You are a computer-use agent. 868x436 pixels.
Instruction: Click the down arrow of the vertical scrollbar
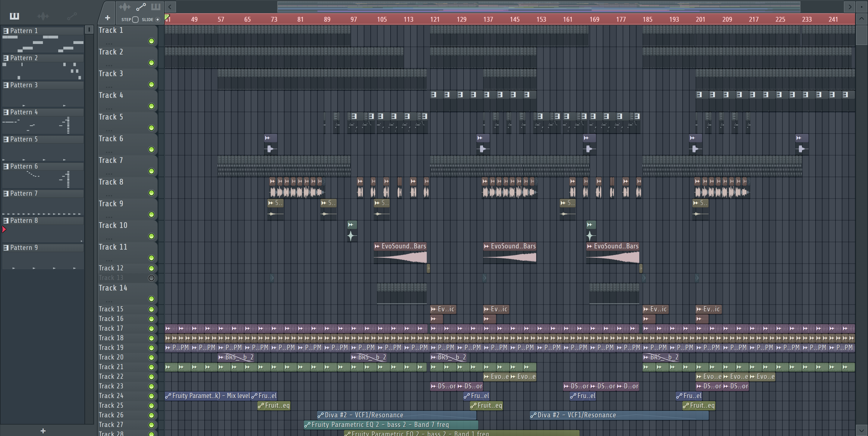[x=862, y=430]
